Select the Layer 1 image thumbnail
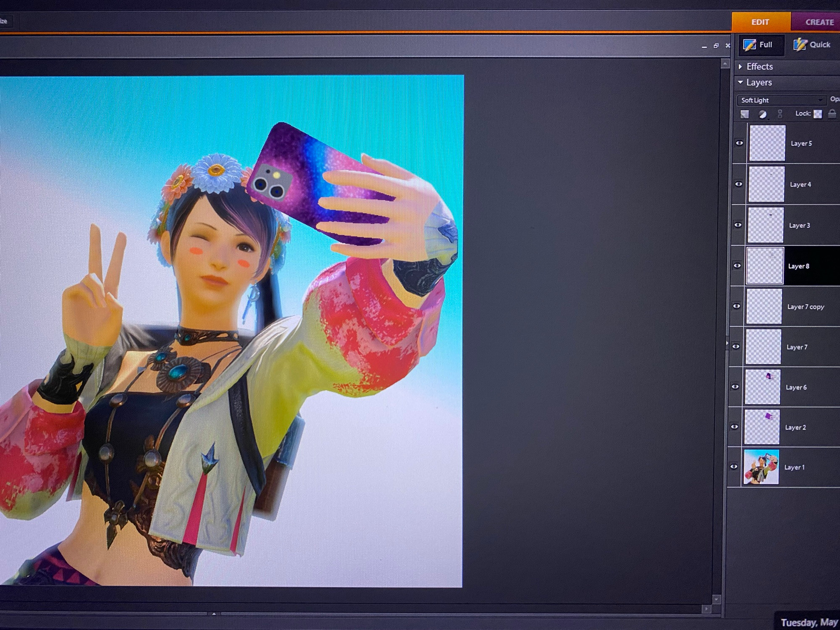This screenshot has height=630, width=840. (761, 467)
